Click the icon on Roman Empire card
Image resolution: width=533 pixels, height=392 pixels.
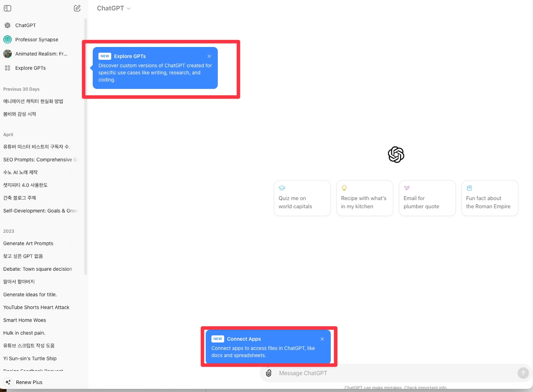click(469, 188)
